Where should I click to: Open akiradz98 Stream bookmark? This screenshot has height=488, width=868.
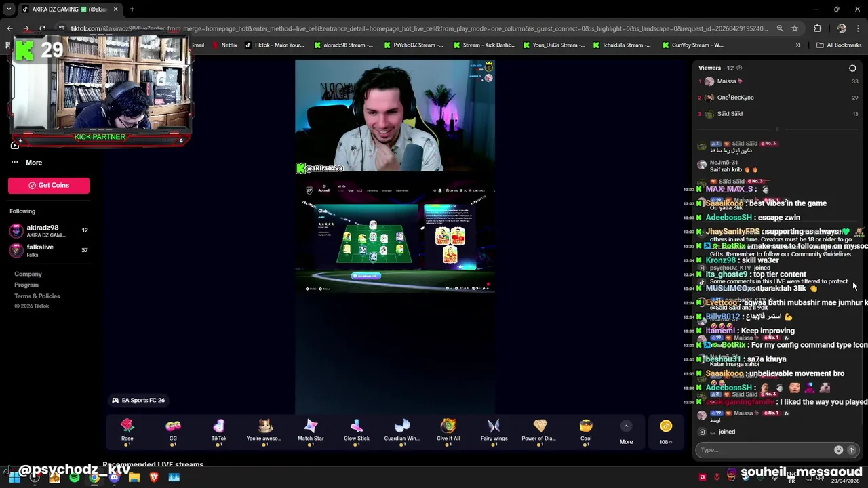pos(343,45)
